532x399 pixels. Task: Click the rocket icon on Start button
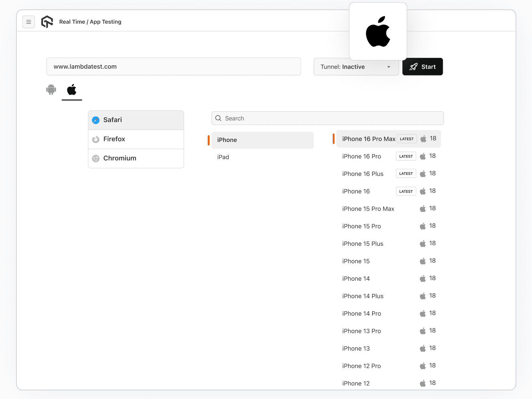pyautogui.click(x=414, y=66)
